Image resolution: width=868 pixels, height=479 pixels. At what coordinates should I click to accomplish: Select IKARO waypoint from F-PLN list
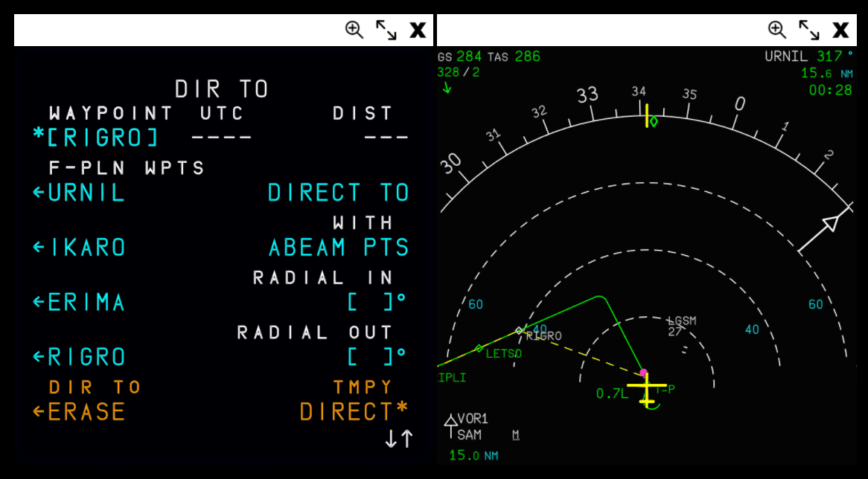79,248
